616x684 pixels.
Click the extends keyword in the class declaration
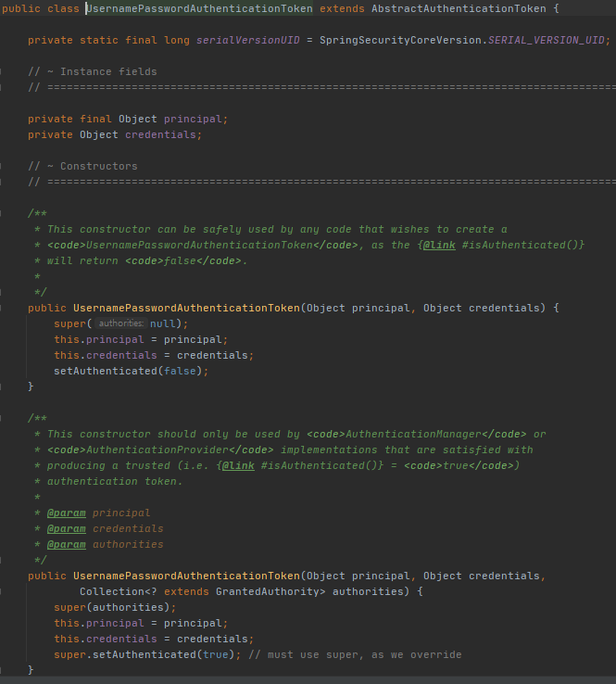[342, 8]
